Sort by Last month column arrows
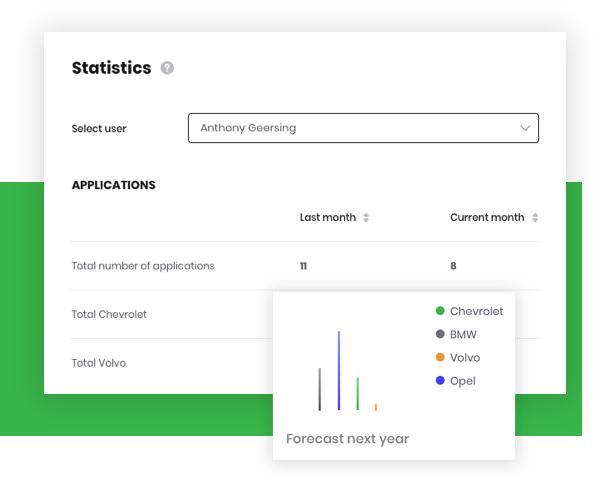The width and height of the screenshot is (600, 480). (366, 217)
